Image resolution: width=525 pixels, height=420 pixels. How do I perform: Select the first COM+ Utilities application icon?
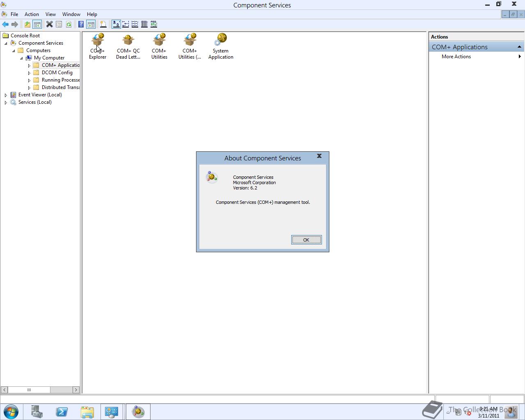159,46
